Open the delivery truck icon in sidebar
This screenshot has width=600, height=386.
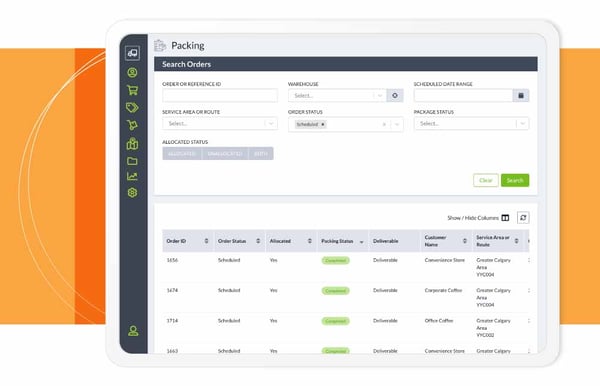(x=132, y=53)
